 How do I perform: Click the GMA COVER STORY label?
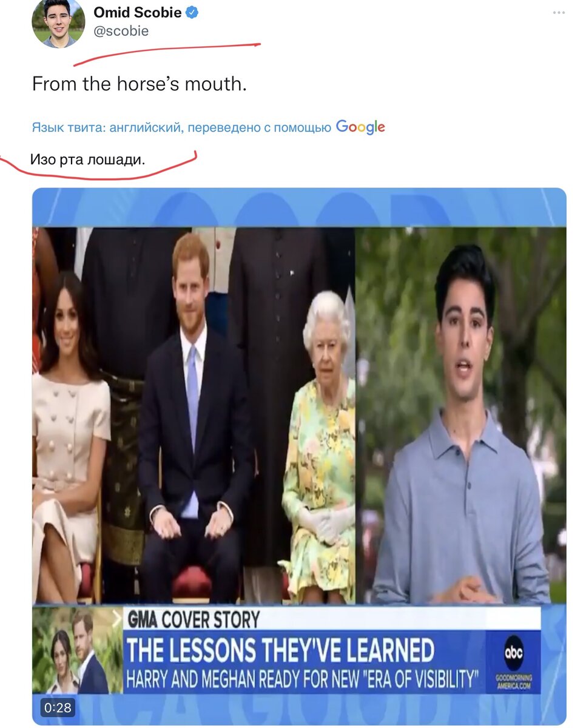193,619
